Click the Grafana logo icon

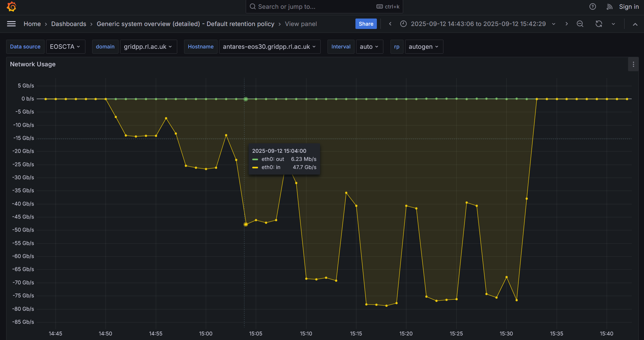point(12,7)
